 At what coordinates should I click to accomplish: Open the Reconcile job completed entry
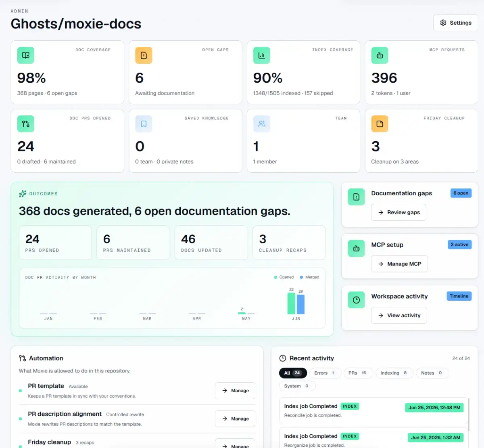[x=373, y=410]
